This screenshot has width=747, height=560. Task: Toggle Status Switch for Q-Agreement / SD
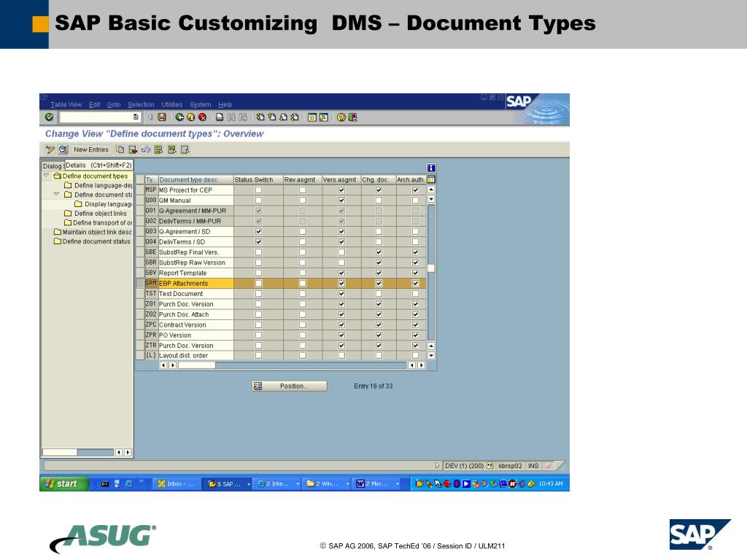tap(258, 231)
